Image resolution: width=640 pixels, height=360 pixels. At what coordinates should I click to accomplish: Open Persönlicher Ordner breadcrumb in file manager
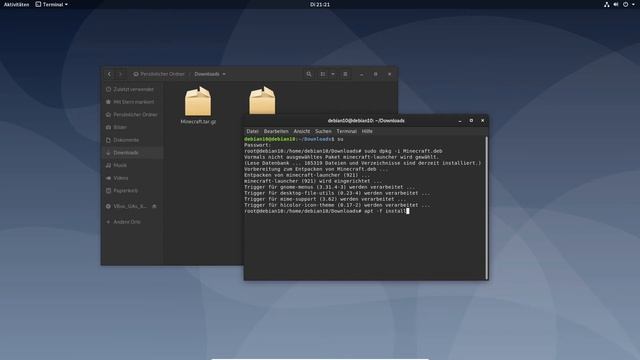coord(159,74)
